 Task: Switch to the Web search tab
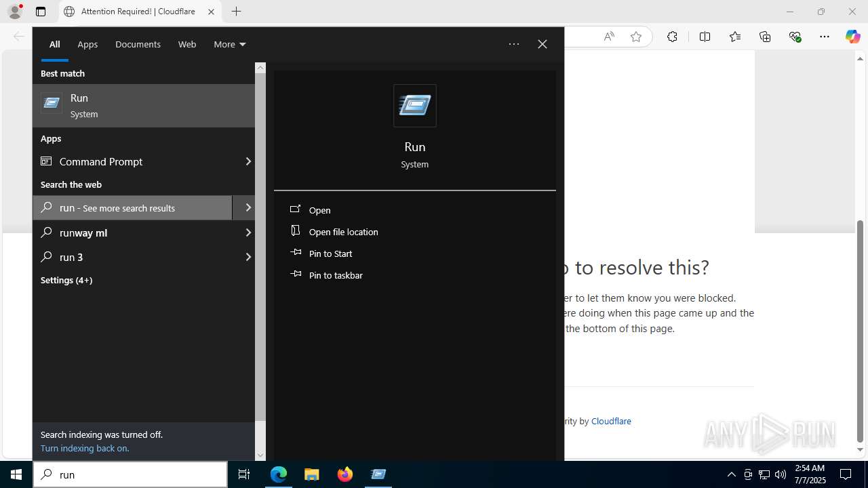click(x=187, y=44)
